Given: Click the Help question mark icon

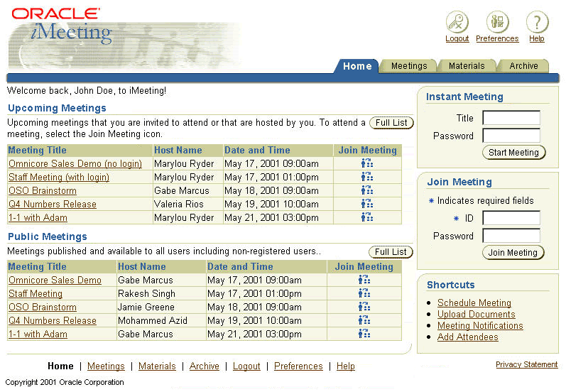Looking at the screenshot, I should tap(537, 22).
